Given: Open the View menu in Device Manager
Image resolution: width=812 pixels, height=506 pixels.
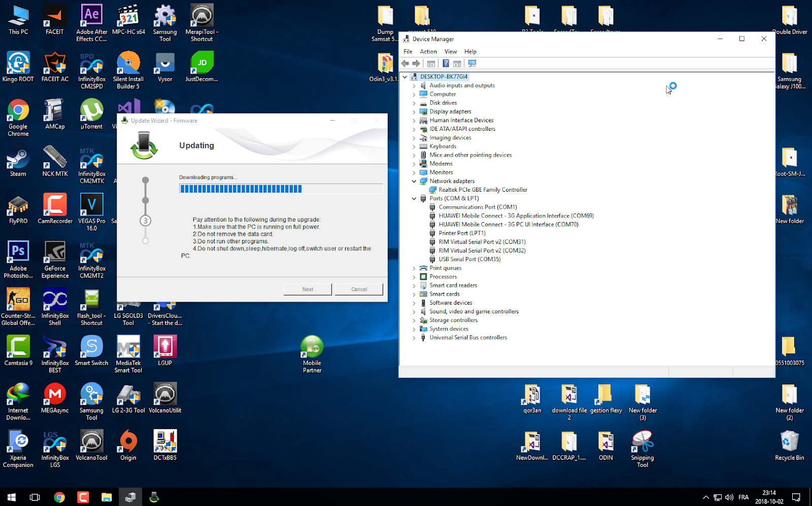Looking at the screenshot, I should [x=451, y=51].
